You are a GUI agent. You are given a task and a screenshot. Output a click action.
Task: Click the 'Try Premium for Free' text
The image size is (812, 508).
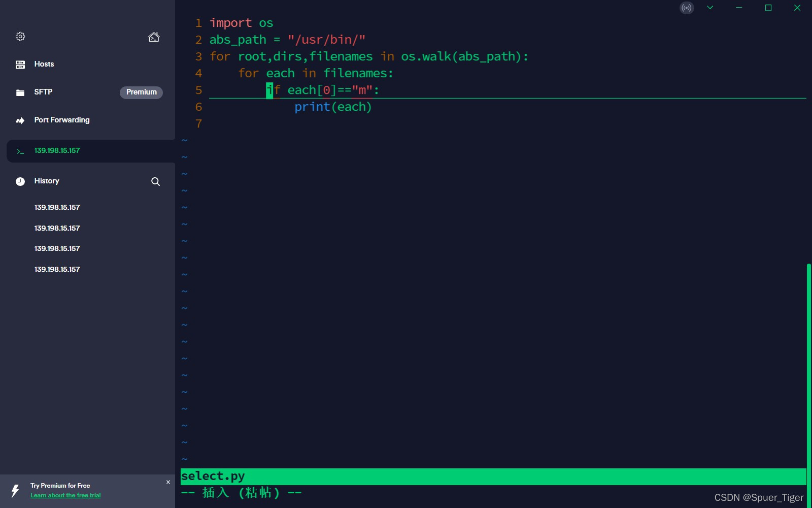pyautogui.click(x=60, y=486)
